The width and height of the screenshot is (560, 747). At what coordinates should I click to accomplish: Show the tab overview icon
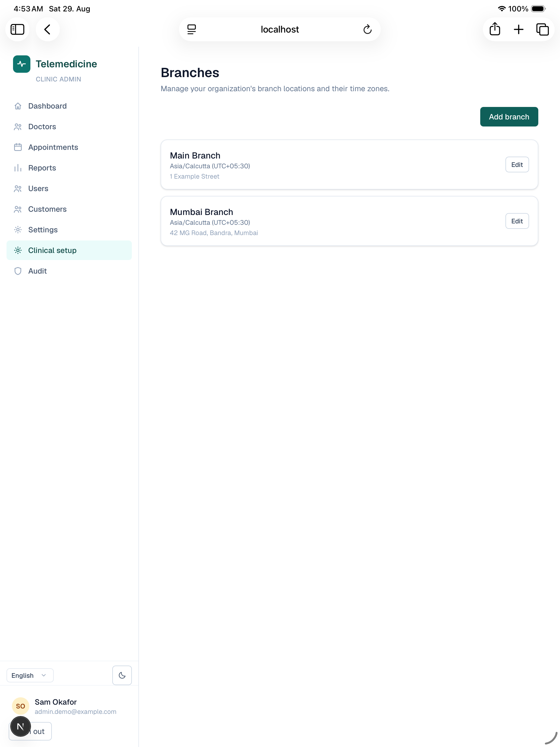(x=542, y=29)
